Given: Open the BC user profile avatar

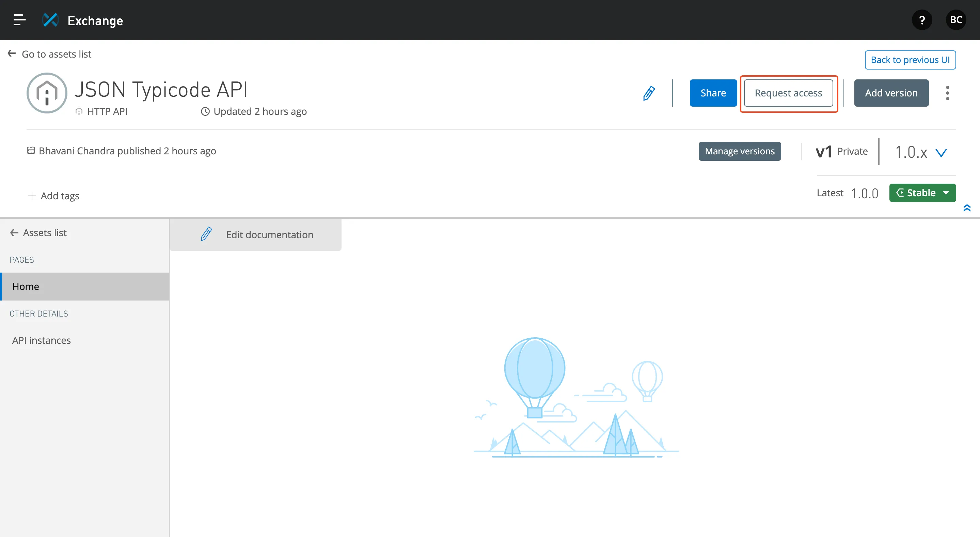Looking at the screenshot, I should [955, 20].
